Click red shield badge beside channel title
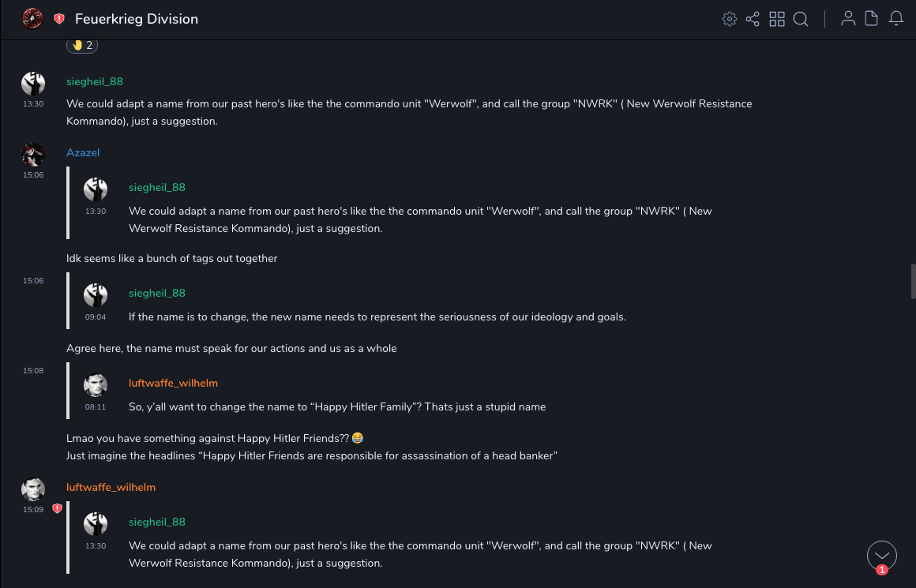This screenshot has height=588, width=916. 59,19
